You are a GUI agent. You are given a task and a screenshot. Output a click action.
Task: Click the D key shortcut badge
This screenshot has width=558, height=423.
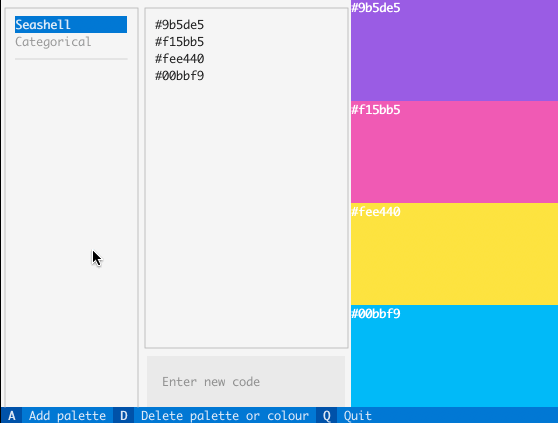123,415
